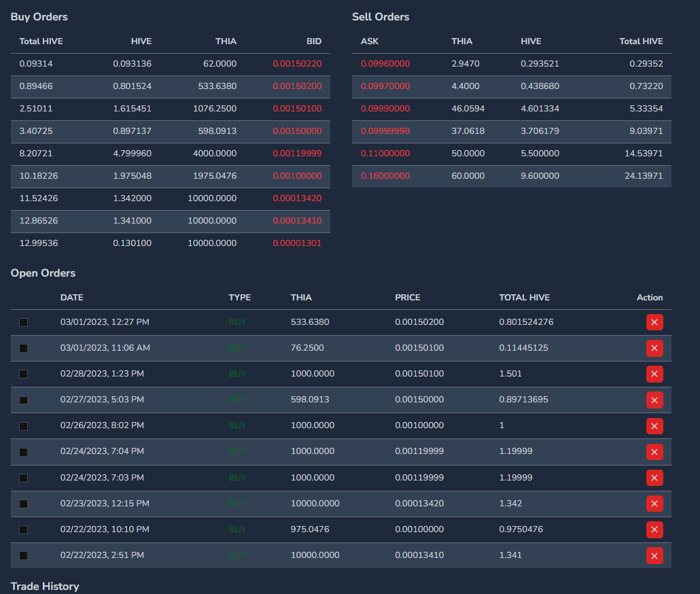Cancel the 02/27/2023 5:03 PM order
Viewport: 700px width, 594px height.
point(654,400)
